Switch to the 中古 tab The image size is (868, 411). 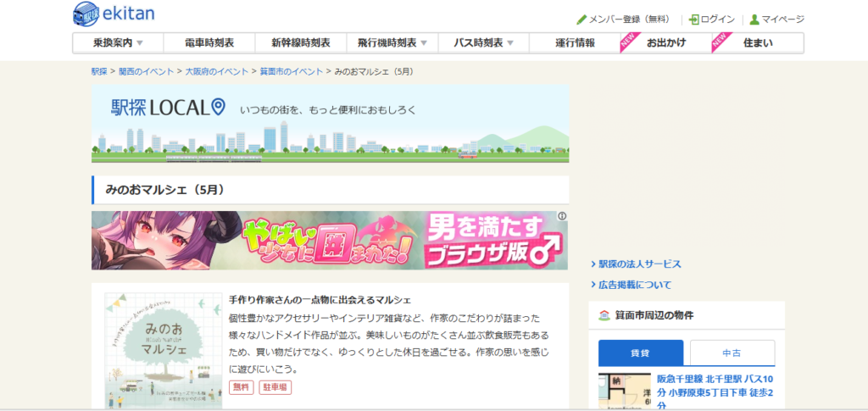(x=732, y=353)
